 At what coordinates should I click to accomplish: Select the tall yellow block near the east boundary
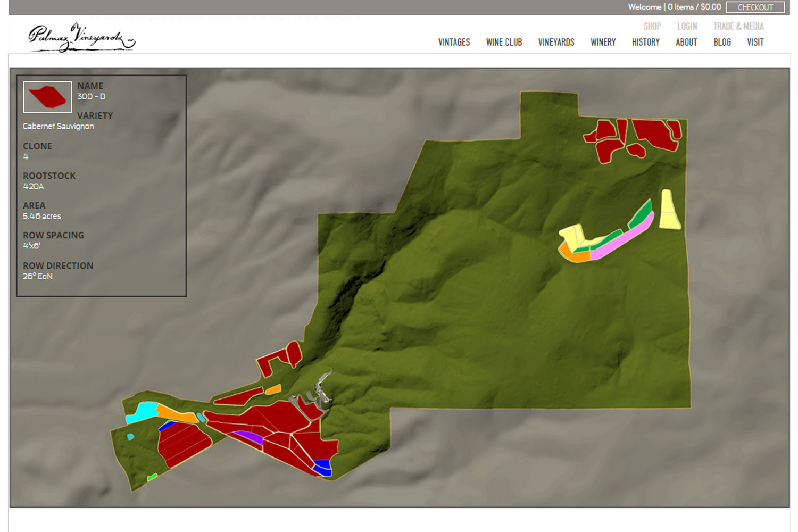click(x=669, y=210)
